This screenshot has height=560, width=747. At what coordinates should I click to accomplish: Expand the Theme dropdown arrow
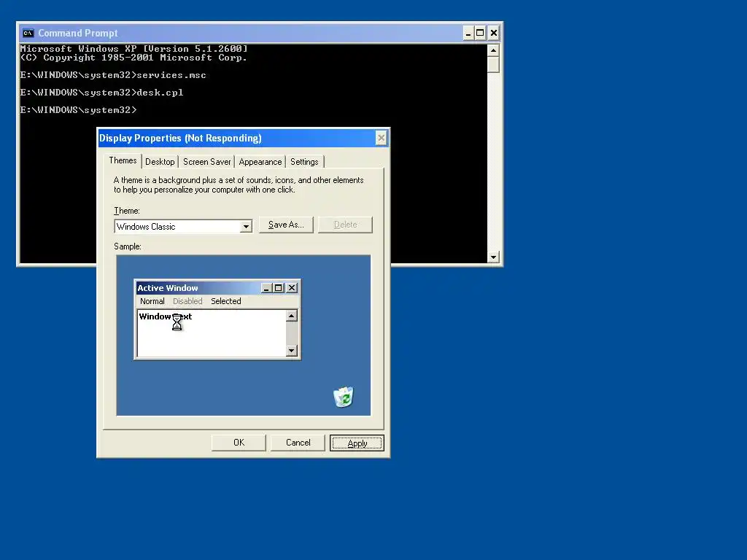click(246, 227)
